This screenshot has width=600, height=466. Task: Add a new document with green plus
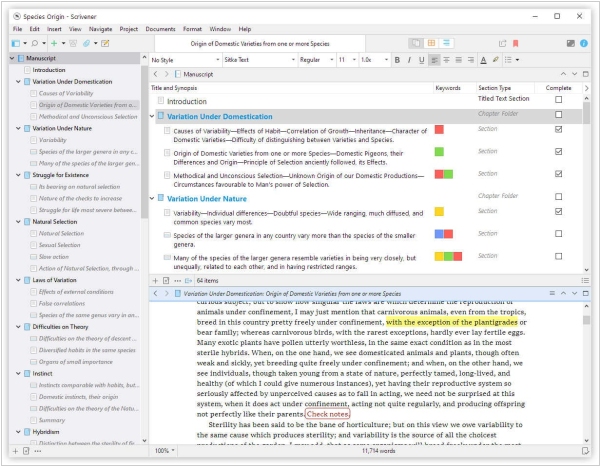(54, 43)
